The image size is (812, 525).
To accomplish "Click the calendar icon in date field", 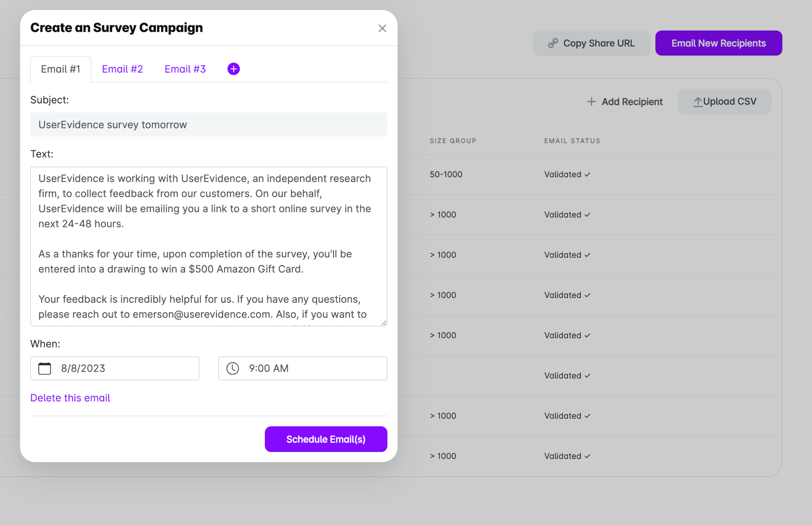I will pos(45,368).
